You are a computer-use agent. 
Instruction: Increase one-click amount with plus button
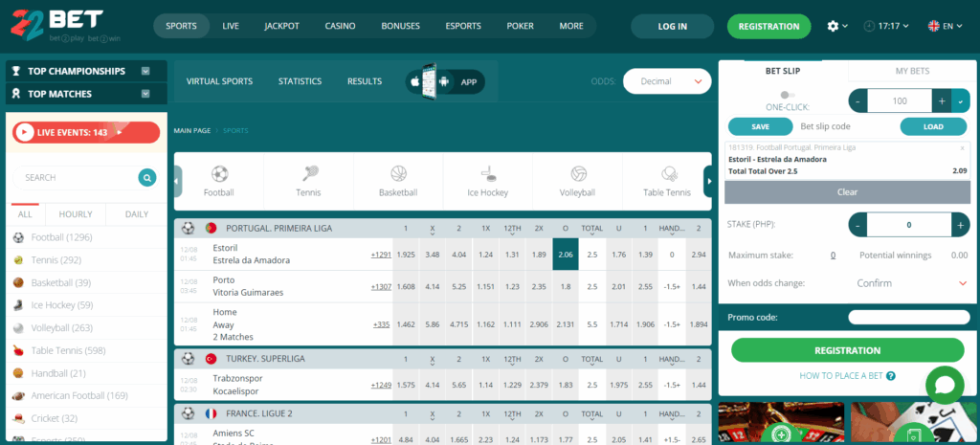point(942,100)
